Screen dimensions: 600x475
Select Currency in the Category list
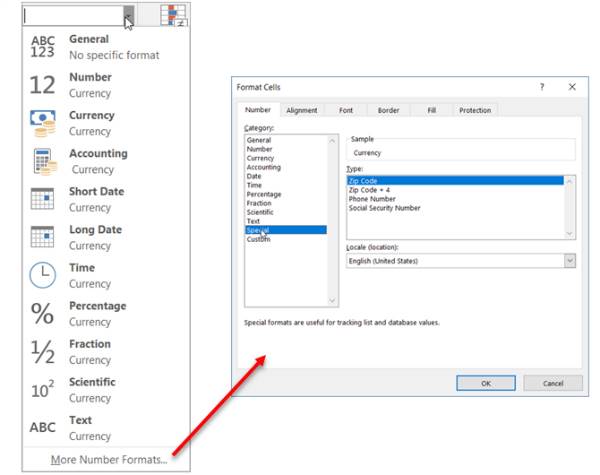point(286,158)
